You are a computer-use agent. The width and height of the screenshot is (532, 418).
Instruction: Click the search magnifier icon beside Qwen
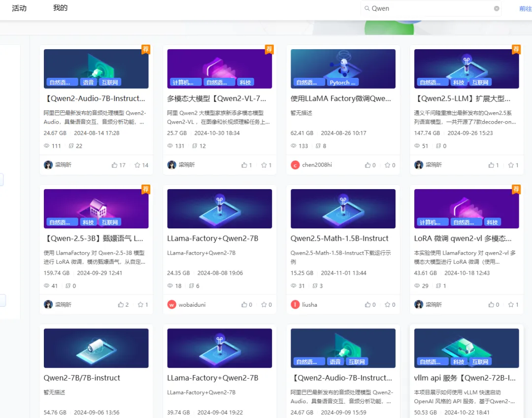[367, 8]
